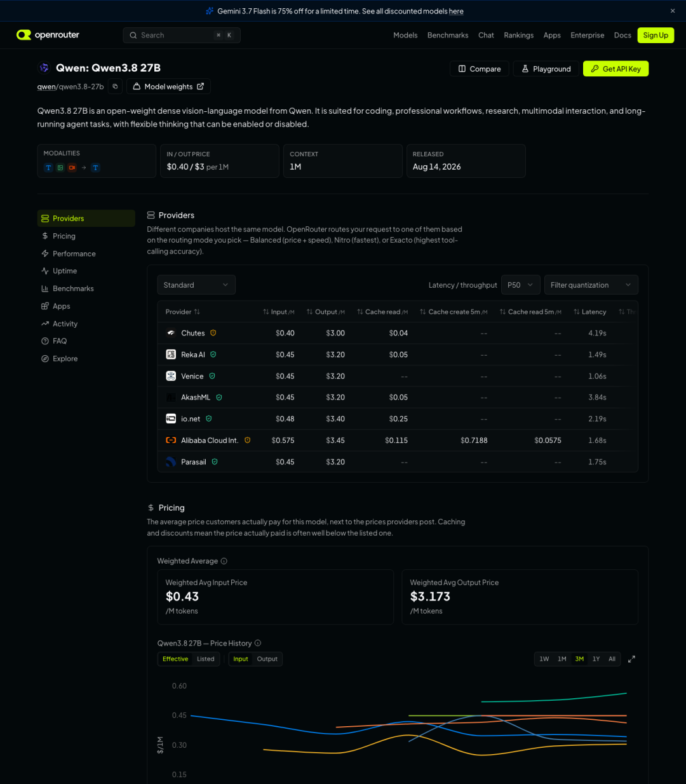This screenshot has width=686, height=784.
Task: Click the Venice provider logo
Action: click(171, 376)
